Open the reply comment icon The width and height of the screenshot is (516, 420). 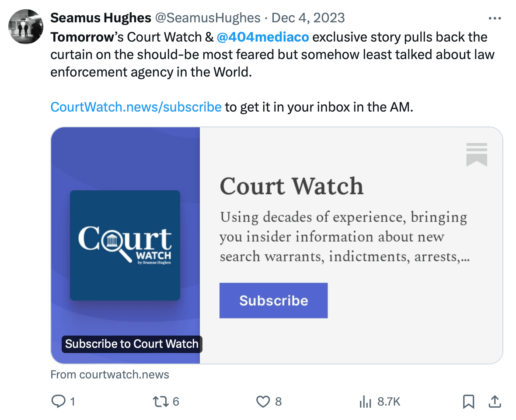[x=59, y=401]
